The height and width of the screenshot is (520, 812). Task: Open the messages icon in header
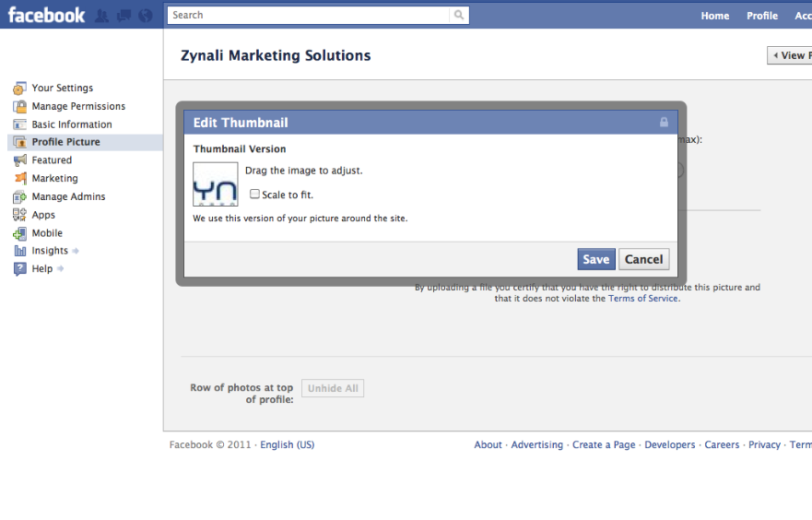pos(124,16)
